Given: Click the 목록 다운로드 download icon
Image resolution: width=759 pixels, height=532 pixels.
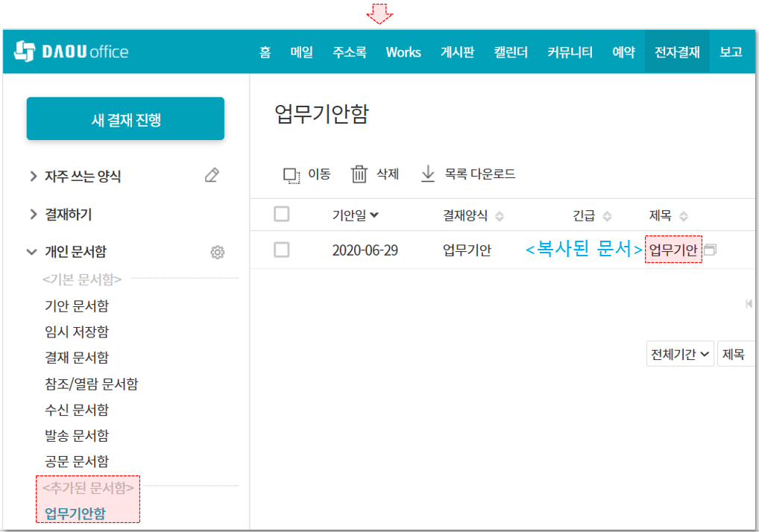Looking at the screenshot, I should [x=428, y=174].
